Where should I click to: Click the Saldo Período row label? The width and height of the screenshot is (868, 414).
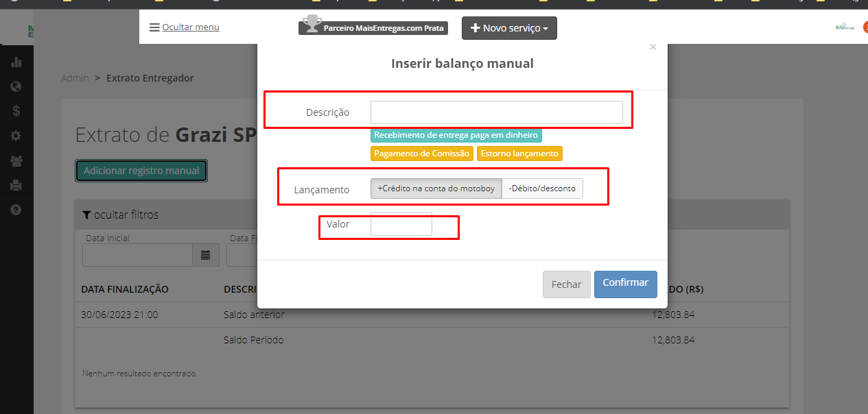[x=253, y=340]
